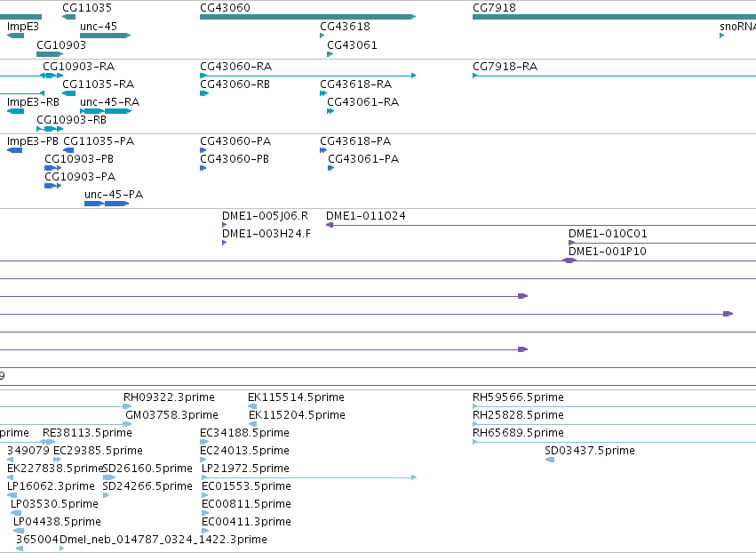Click the CG43061-PA protein label
Screen dimensions: 756x553
363,159
